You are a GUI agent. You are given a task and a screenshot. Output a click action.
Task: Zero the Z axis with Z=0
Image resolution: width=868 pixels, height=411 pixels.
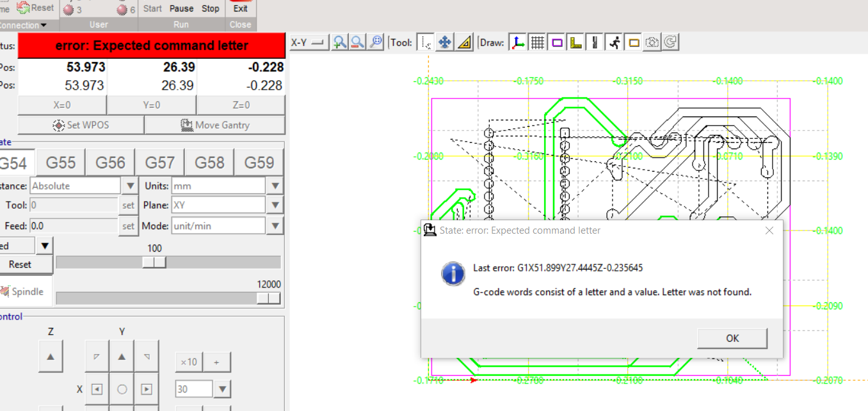click(241, 105)
